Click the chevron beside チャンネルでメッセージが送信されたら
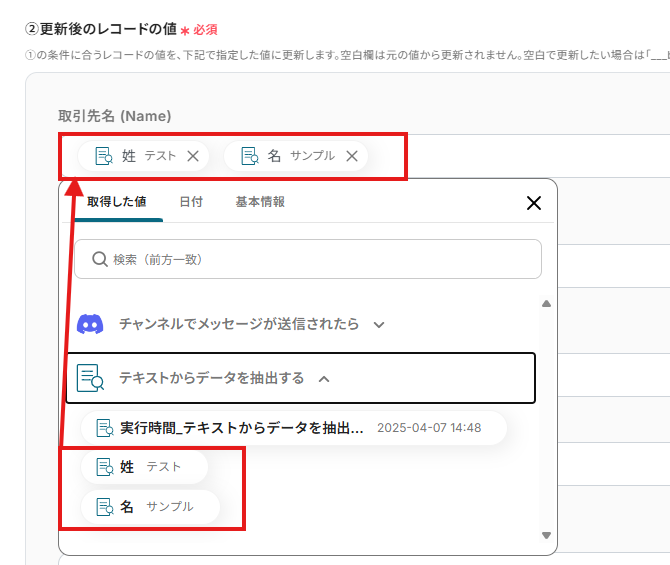 pos(379,325)
